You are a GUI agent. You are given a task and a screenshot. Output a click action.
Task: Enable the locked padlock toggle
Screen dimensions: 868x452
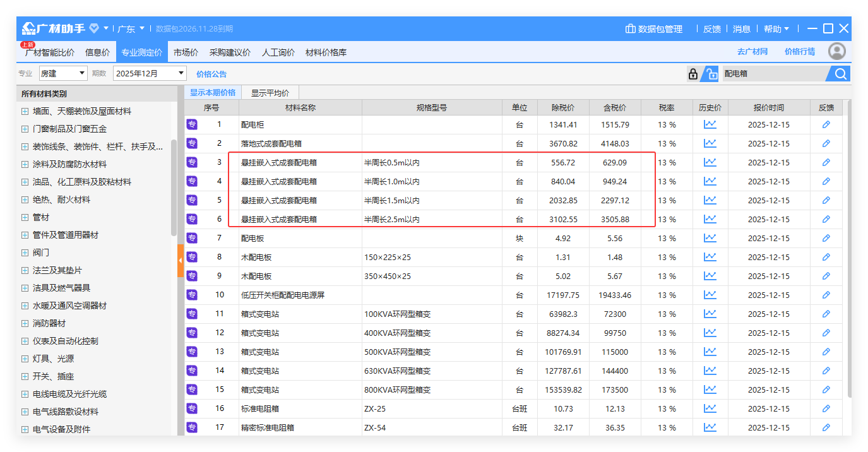(x=693, y=73)
